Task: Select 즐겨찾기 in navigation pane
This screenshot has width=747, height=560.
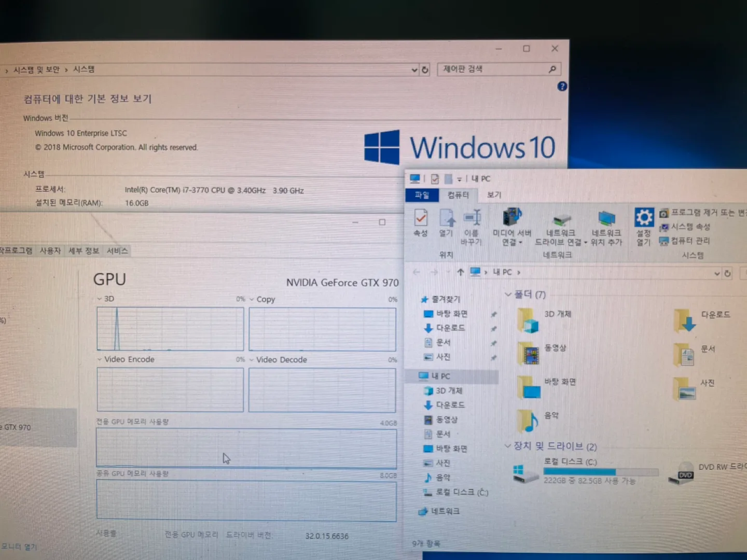Action: pyautogui.click(x=440, y=299)
